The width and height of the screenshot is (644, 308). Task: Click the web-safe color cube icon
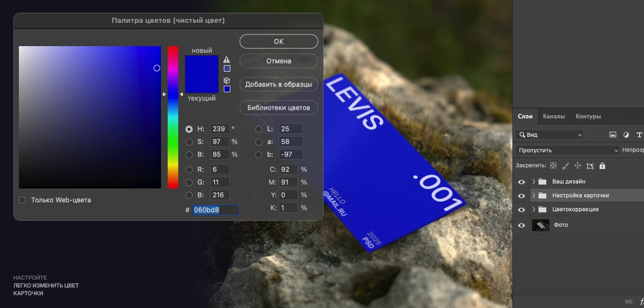click(227, 80)
